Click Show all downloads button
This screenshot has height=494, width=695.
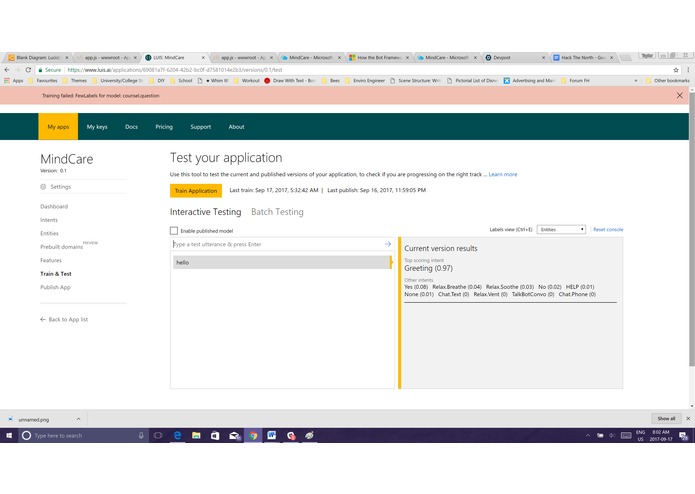(x=666, y=418)
